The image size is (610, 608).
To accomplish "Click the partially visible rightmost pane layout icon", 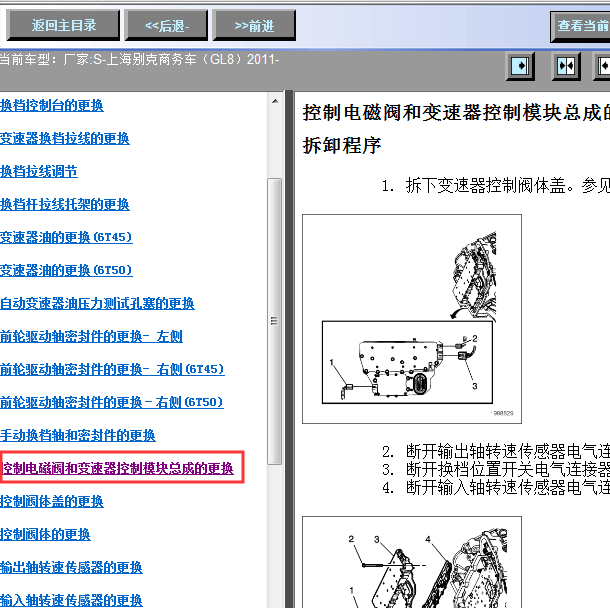I will pos(602,67).
